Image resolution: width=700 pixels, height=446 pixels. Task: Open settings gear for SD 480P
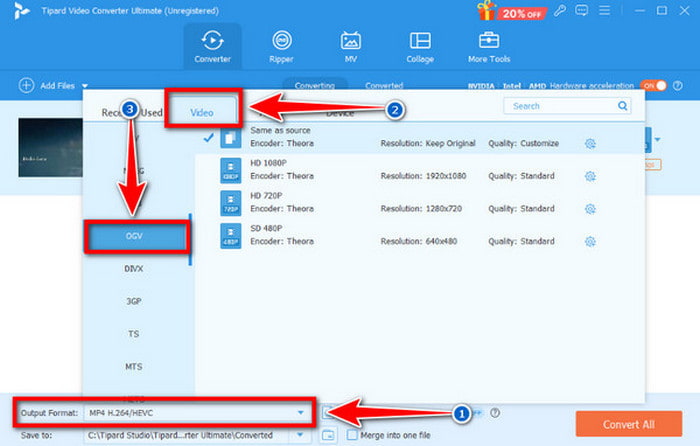point(590,242)
